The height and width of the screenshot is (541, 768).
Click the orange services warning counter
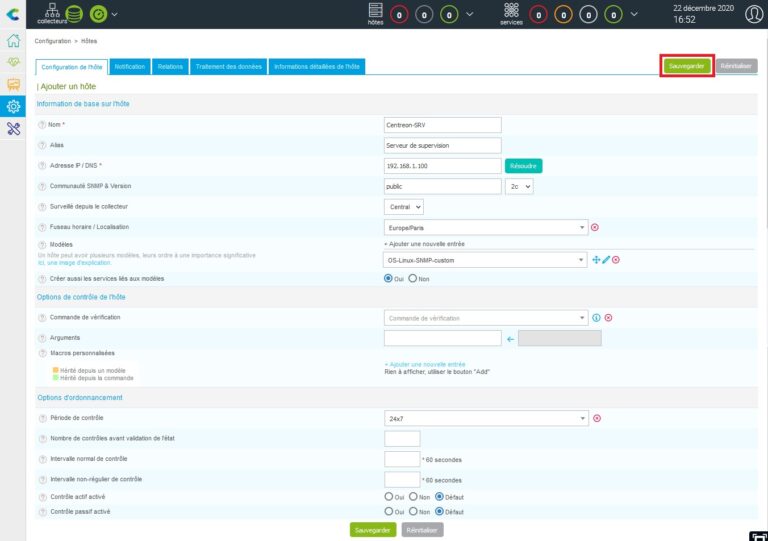[563, 15]
